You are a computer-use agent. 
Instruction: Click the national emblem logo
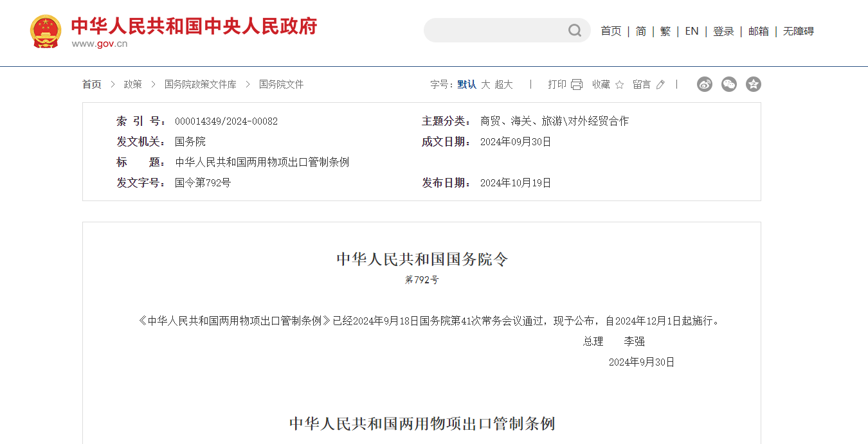(46, 31)
